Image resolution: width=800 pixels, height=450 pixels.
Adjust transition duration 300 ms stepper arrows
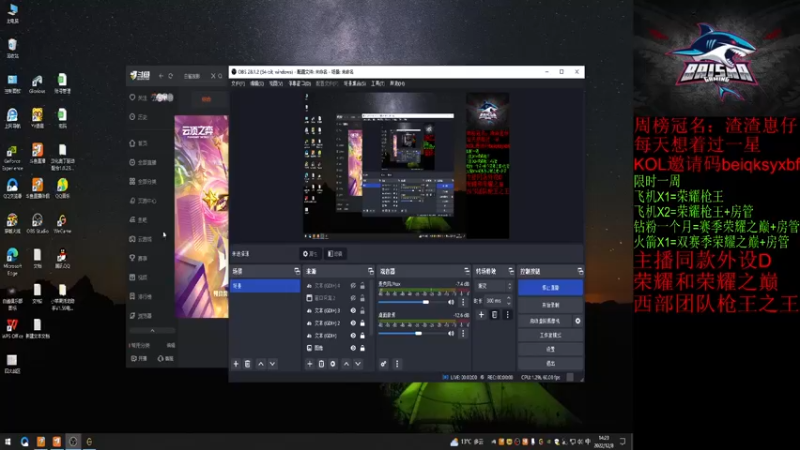click(x=508, y=301)
